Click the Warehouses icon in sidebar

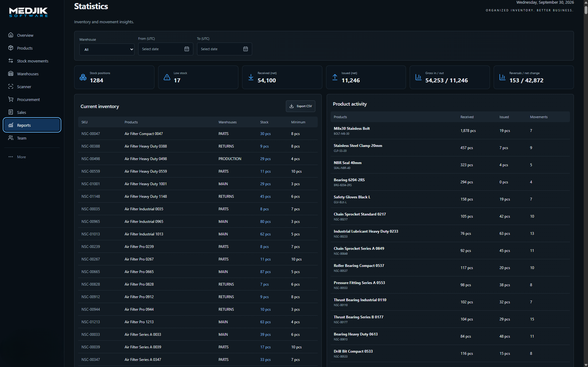(11, 74)
